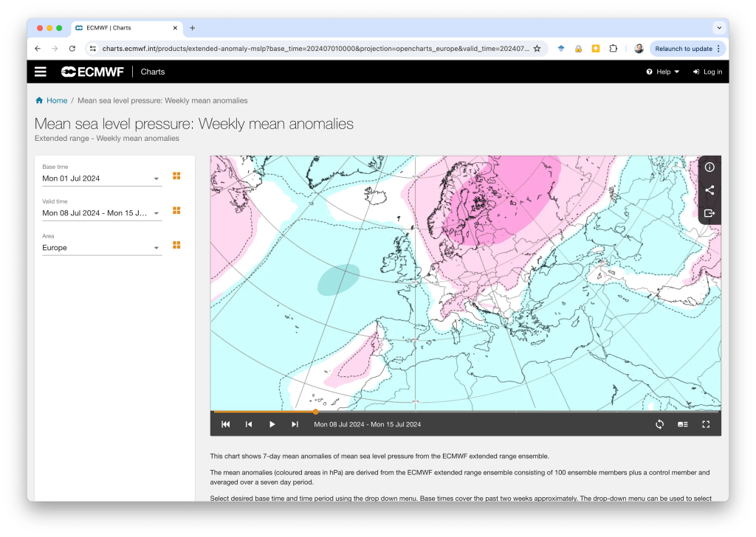Step to next time frame
Viewport: 756px width, 537px height.
click(295, 424)
